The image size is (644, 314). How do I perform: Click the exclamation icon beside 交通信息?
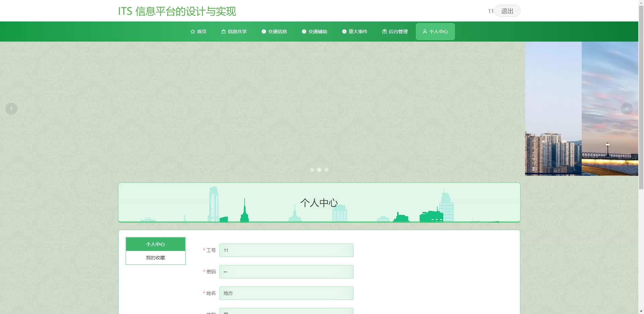(x=264, y=32)
